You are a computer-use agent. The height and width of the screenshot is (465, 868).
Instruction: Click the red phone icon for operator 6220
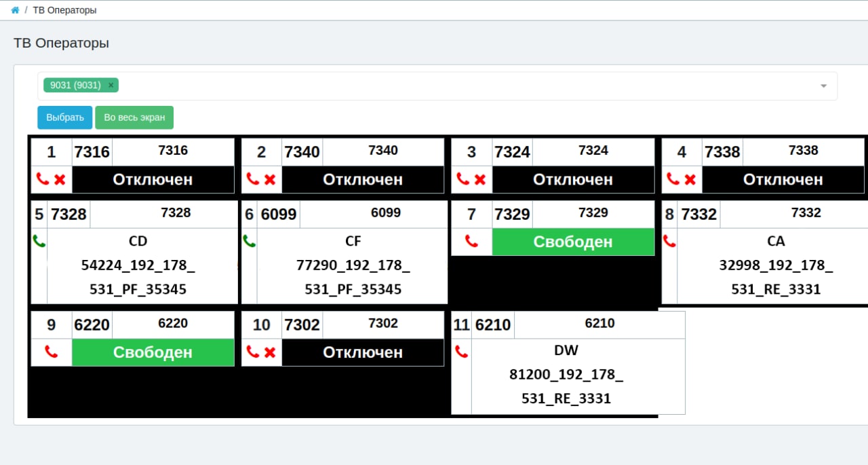pyautogui.click(x=51, y=352)
